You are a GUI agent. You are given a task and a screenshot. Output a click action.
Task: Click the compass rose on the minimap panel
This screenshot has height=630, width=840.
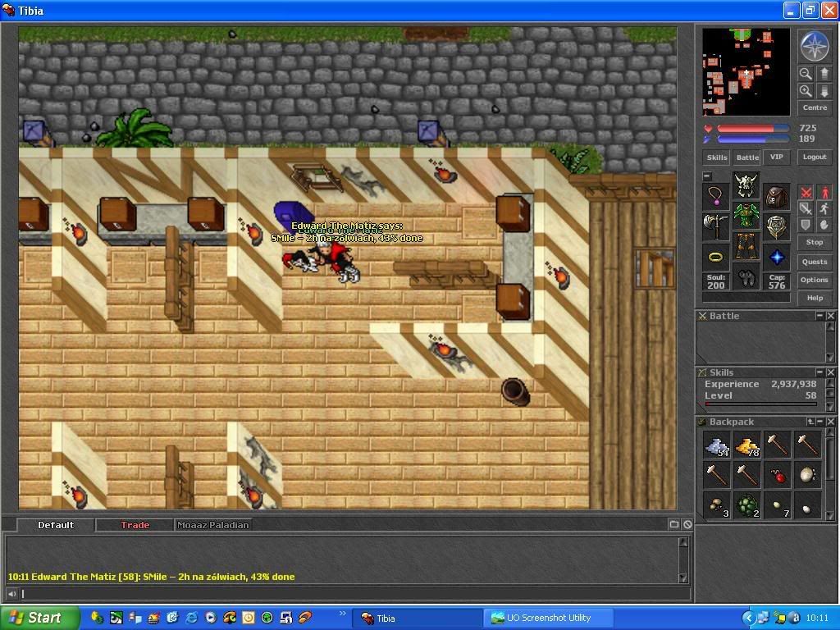pos(814,46)
